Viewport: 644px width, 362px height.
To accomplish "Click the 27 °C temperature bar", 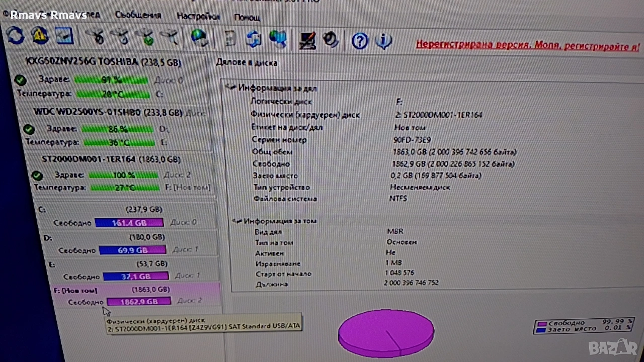I will [124, 188].
